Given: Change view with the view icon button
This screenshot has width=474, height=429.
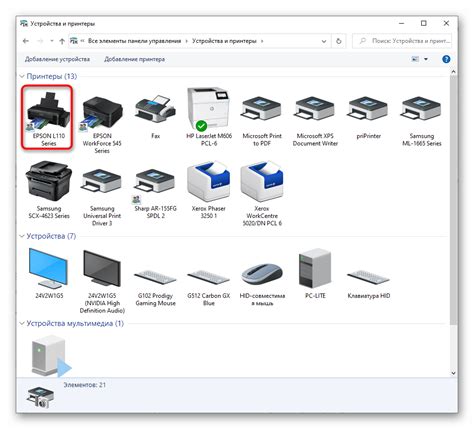Looking at the screenshot, I should [x=415, y=59].
